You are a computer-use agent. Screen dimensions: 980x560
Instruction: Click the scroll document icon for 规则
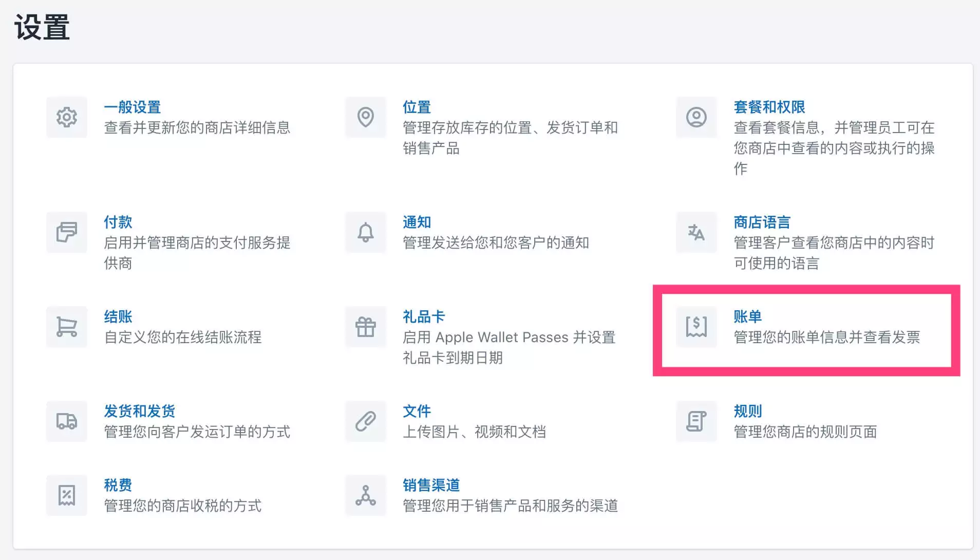pyautogui.click(x=696, y=421)
